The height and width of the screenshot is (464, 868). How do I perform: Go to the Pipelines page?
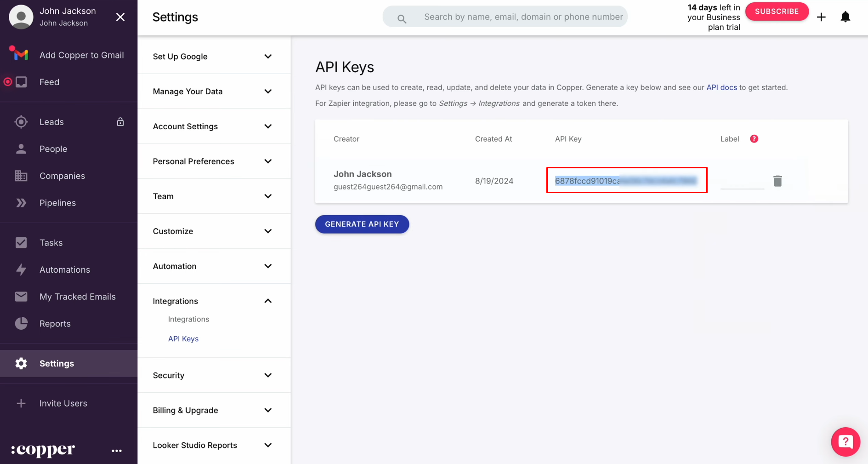coord(57,203)
